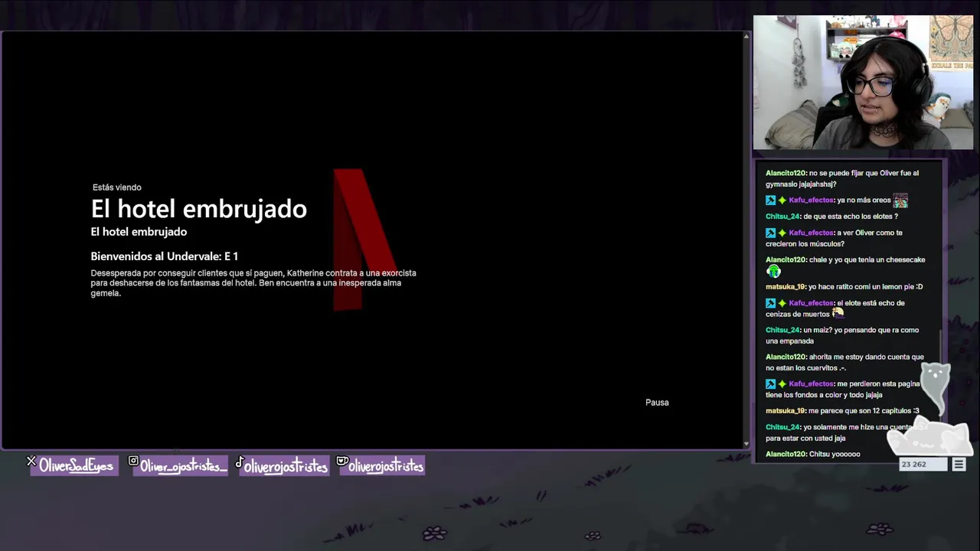Click the chat text 'una empanada'
This screenshot has width=980, height=551.
pyautogui.click(x=789, y=341)
